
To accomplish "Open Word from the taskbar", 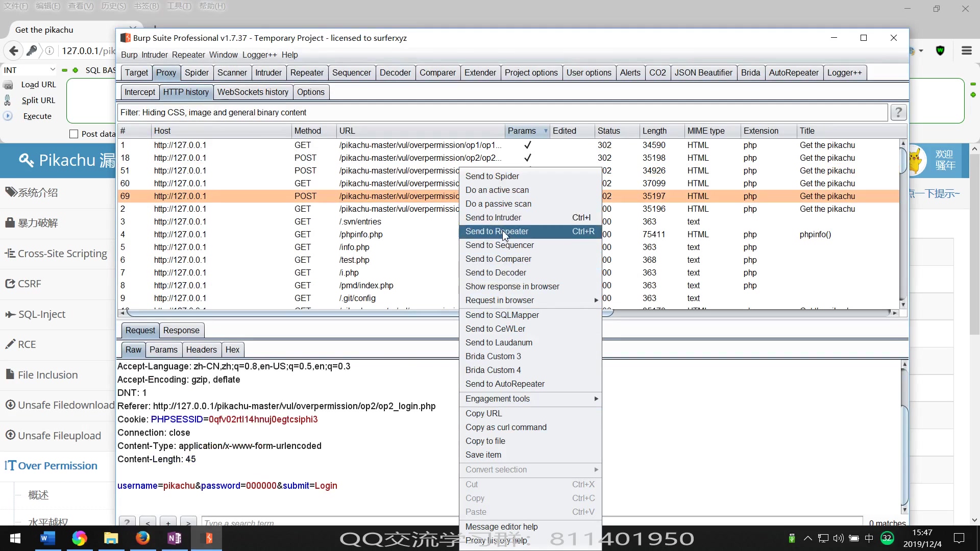I will coord(47,538).
